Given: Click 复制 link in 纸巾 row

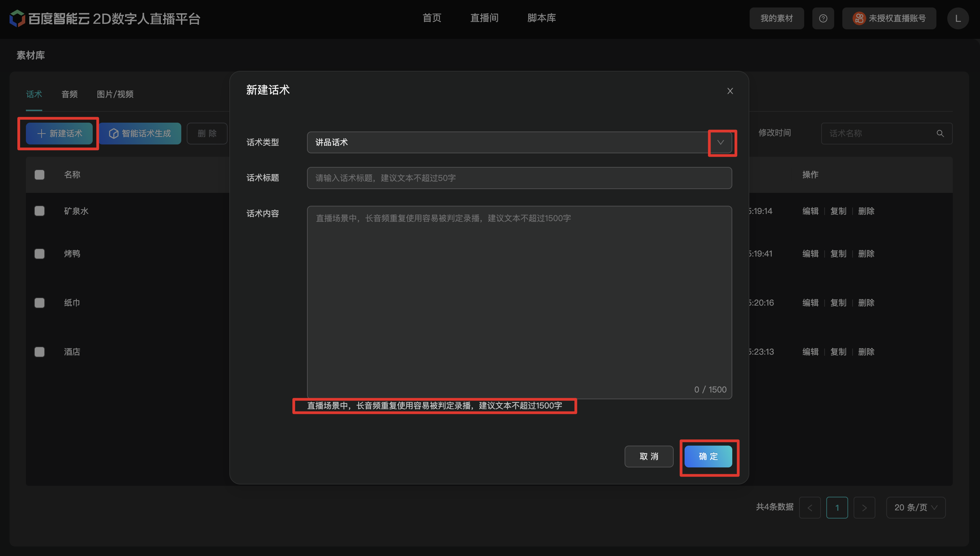Looking at the screenshot, I should click(838, 303).
